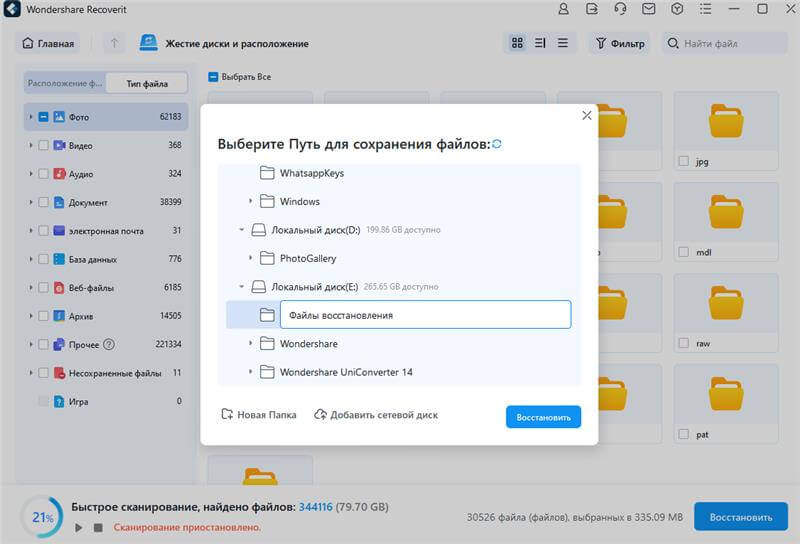The height and width of the screenshot is (544, 800).
Task: Expand the Архив category arrow
Action: tap(31, 316)
